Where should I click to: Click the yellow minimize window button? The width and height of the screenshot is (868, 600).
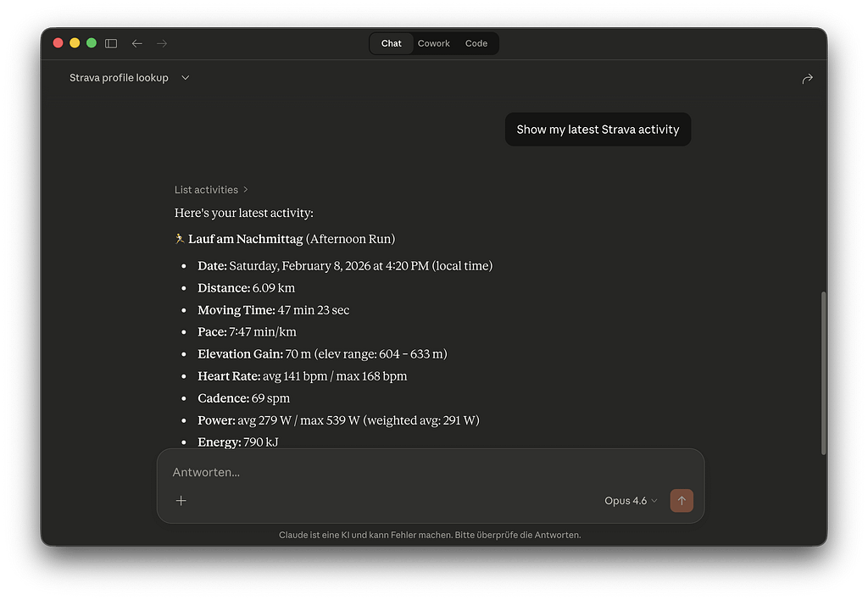tap(75, 43)
